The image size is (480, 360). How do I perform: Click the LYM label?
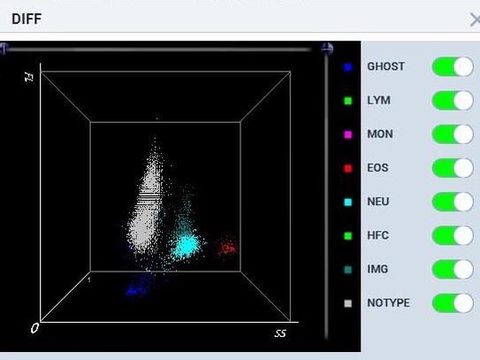coord(379,100)
